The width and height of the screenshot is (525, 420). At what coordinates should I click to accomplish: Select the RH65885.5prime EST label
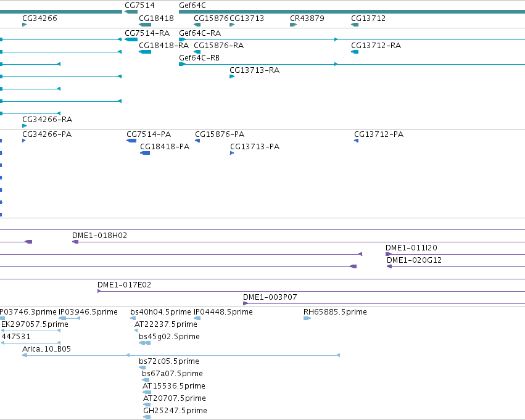pos(335,312)
